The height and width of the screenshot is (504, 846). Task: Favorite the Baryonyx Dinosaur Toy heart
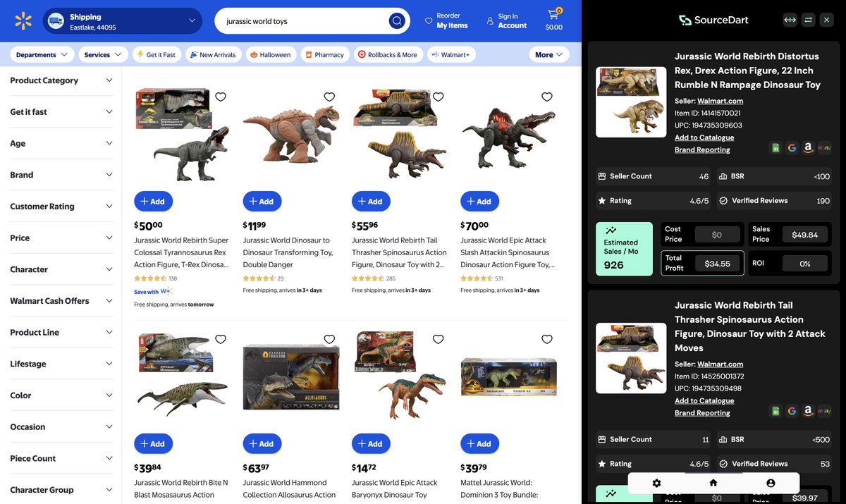click(x=438, y=340)
